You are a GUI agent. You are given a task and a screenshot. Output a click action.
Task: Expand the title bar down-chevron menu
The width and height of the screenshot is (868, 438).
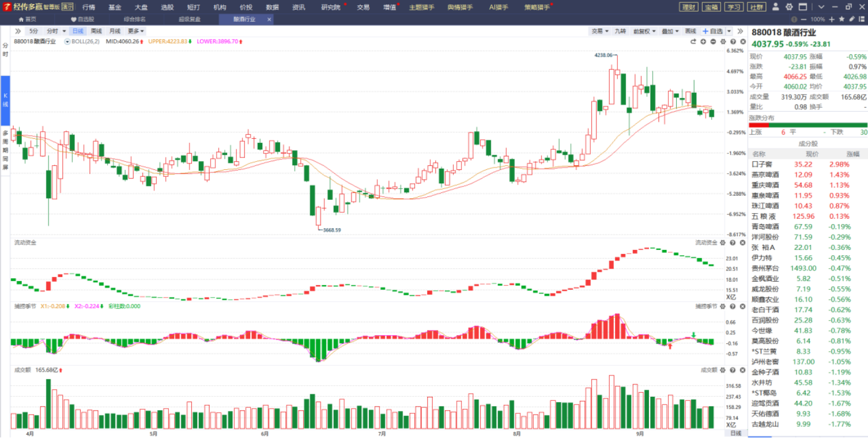[x=822, y=7]
